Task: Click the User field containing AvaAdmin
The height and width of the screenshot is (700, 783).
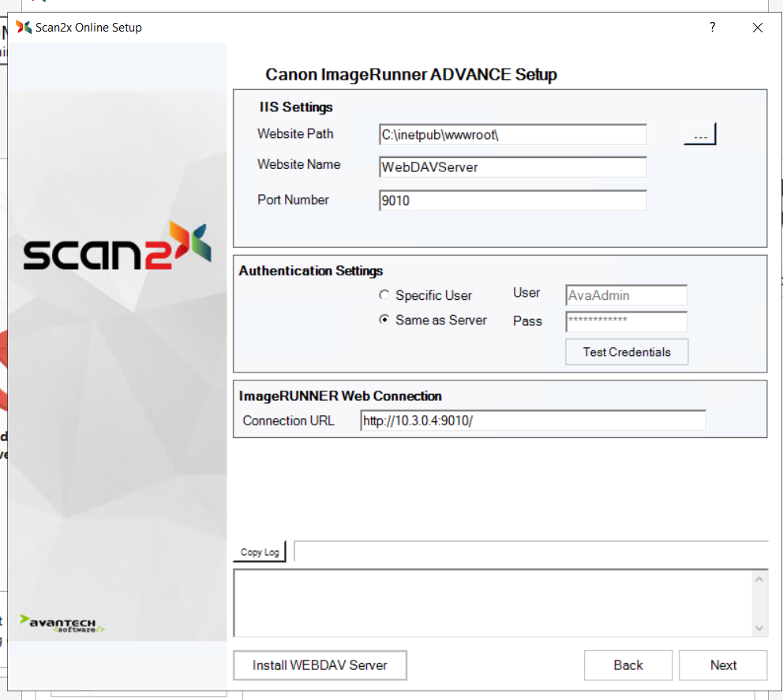Action: point(626,295)
